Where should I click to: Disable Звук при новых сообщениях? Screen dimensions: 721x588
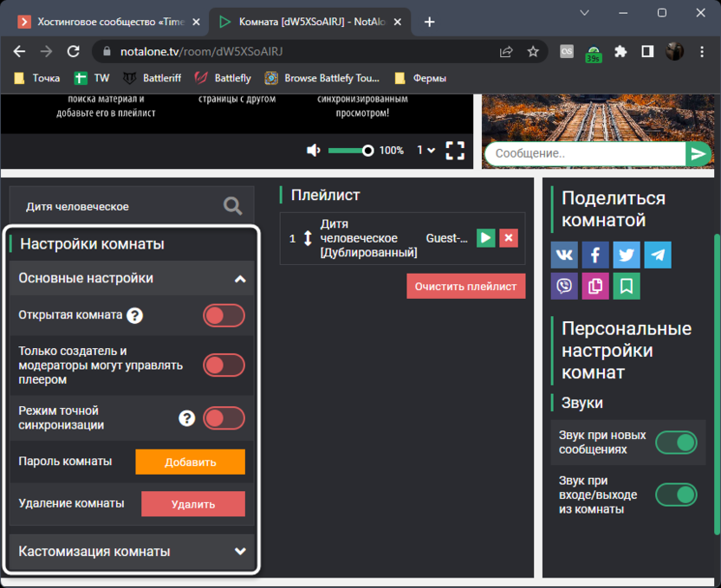pyautogui.click(x=676, y=443)
